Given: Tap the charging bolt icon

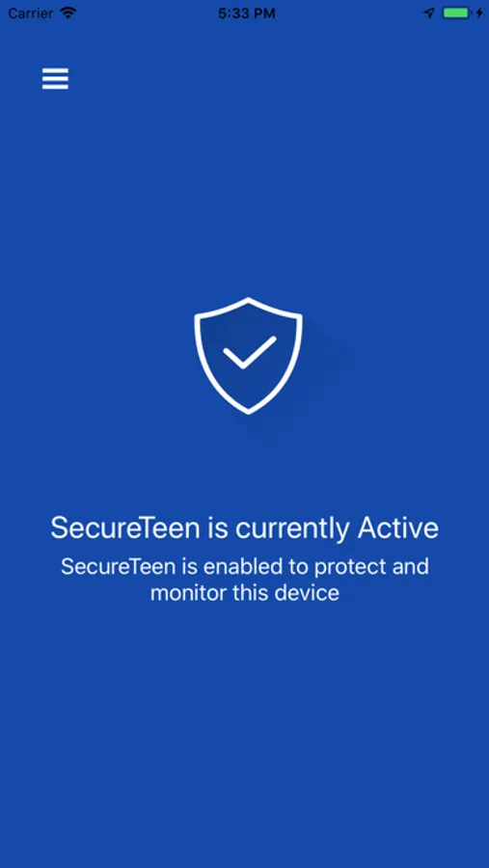Looking at the screenshot, I should (x=479, y=14).
